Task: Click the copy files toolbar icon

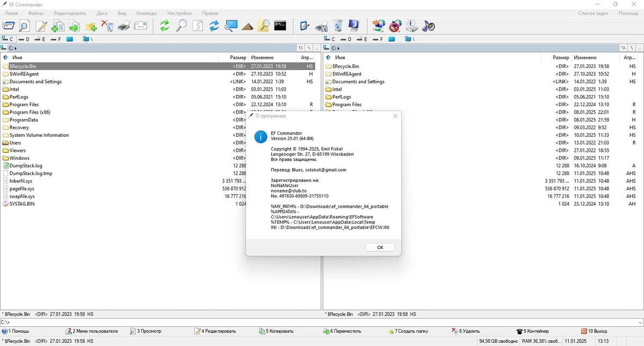Action: [58, 25]
